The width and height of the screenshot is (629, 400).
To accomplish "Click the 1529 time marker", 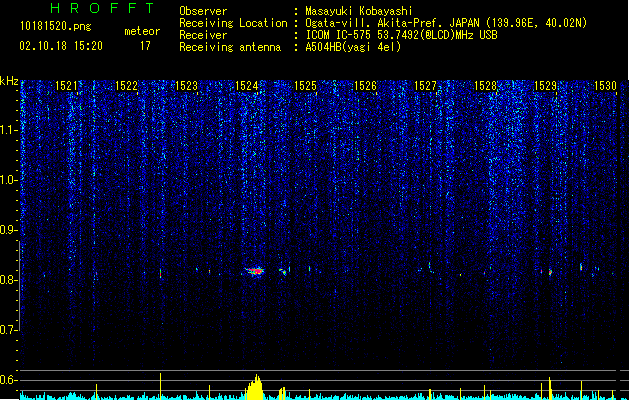I will point(546,86).
